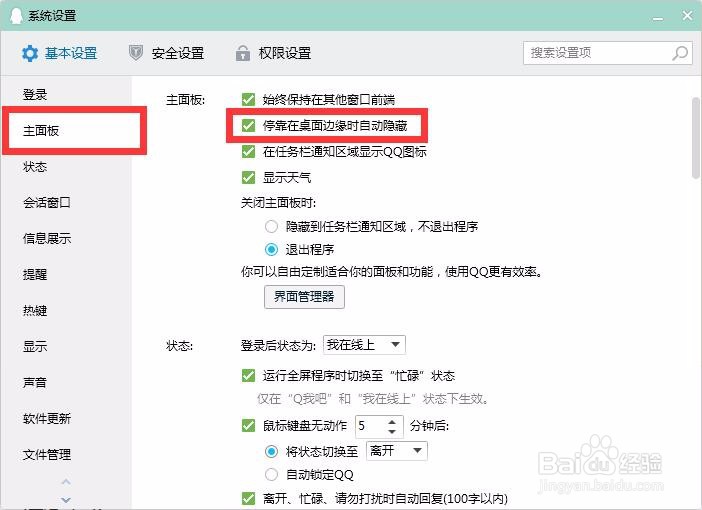Select 登录 in the sidebar
Screen dimensions: 702x510
35,94
